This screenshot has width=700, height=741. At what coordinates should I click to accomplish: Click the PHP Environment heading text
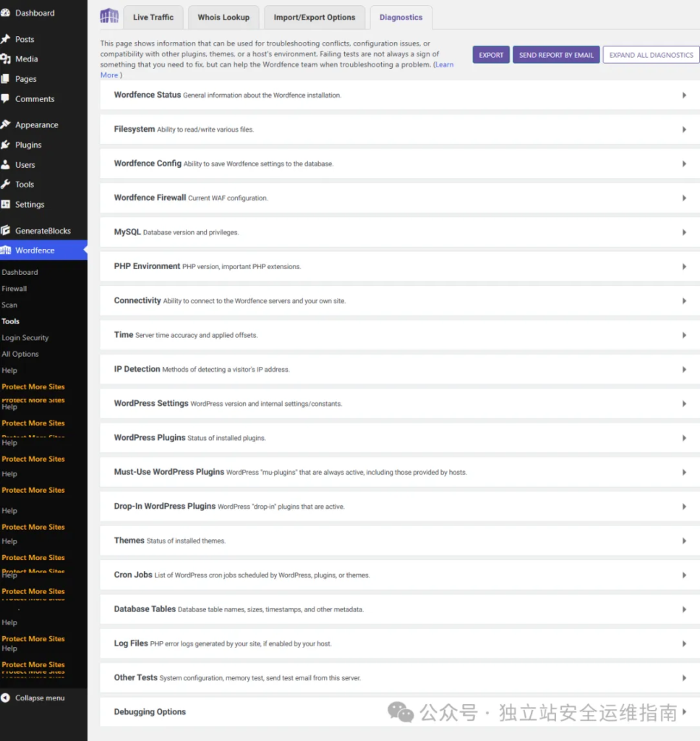(147, 266)
